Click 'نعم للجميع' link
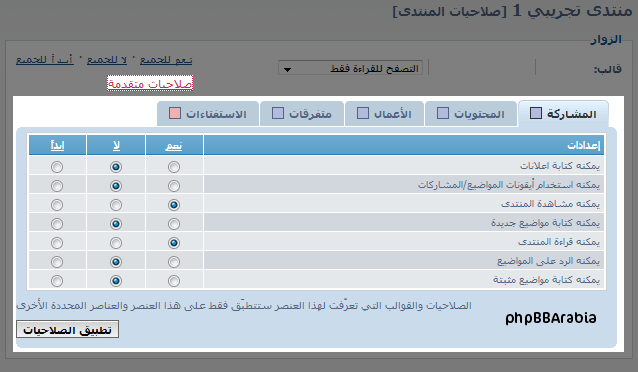Screen dimensions: 638x372 tap(166, 60)
